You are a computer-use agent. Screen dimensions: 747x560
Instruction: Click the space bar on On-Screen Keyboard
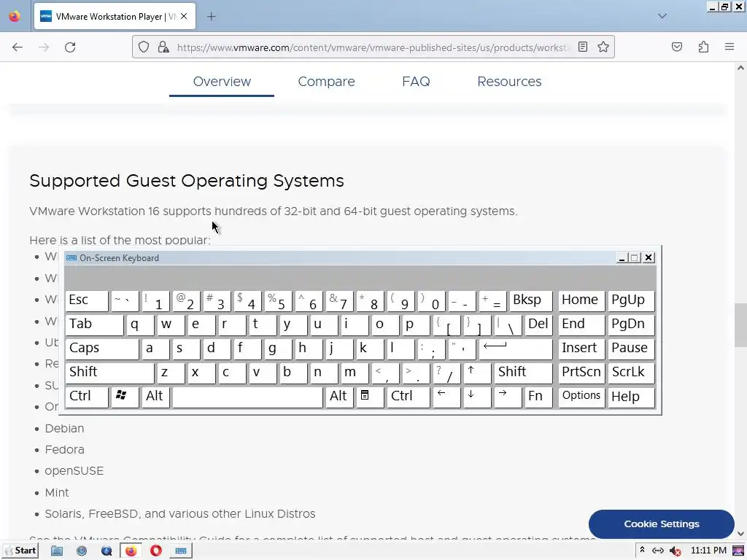(x=247, y=397)
